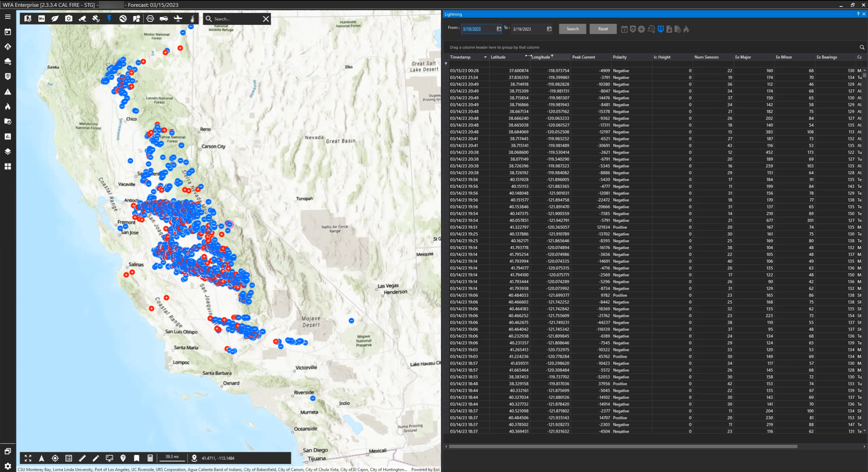Open the calculator tool icon

tap(150, 458)
